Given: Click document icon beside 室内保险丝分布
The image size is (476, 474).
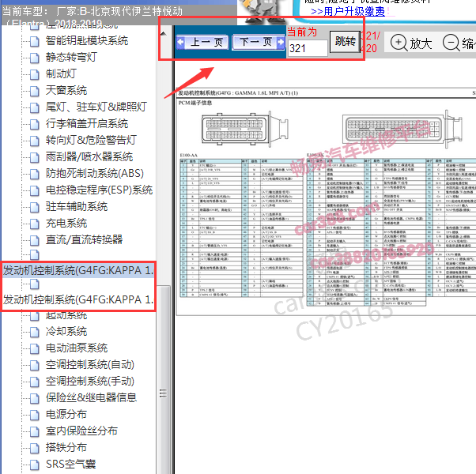Looking at the screenshot, I should point(35,432).
